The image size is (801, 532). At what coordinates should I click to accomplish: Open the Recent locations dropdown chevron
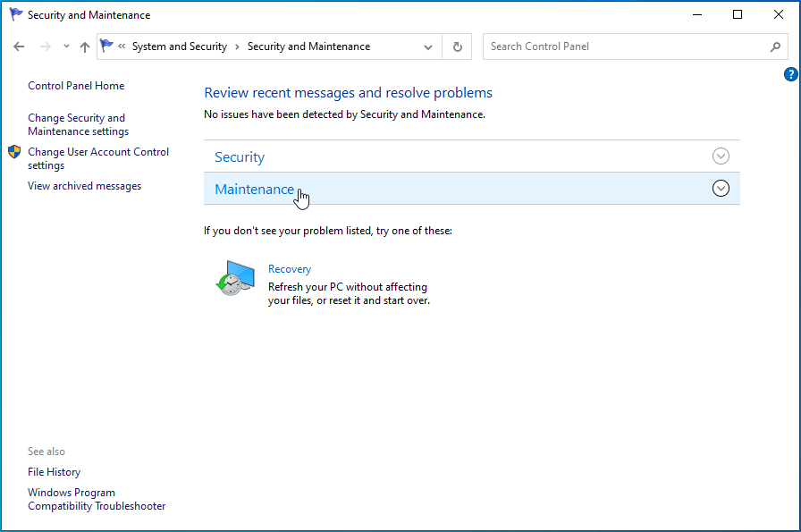click(x=66, y=46)
